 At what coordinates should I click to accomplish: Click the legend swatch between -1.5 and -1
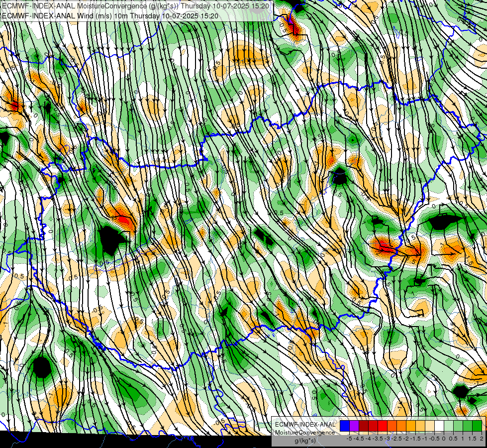(x=411, y=426)
